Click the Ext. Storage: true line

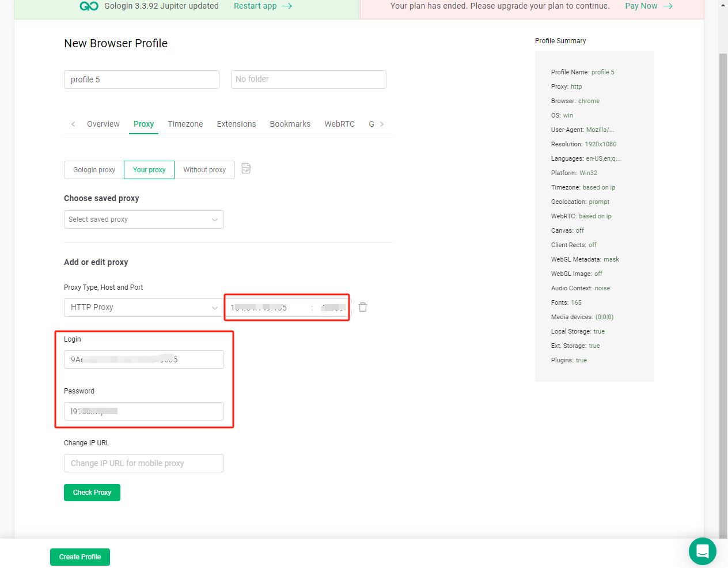[576, 346]
